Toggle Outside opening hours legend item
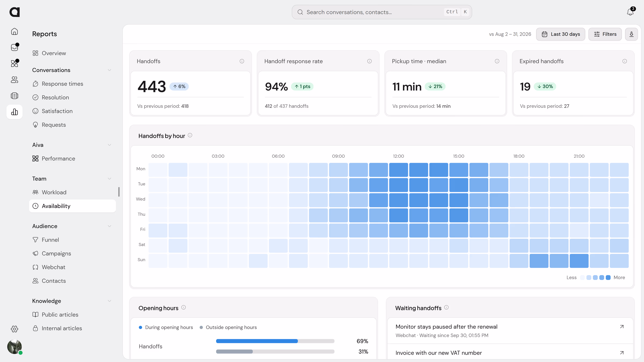 228,327
